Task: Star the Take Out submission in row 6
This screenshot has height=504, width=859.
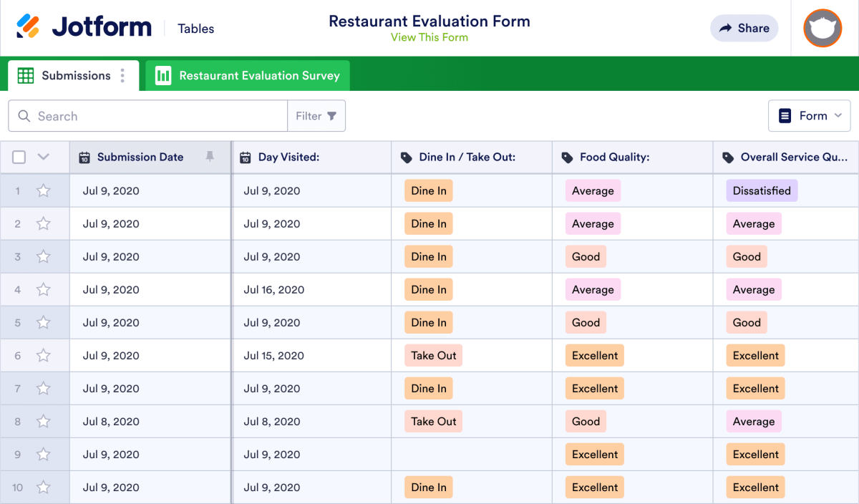Action: pos(43,355)
